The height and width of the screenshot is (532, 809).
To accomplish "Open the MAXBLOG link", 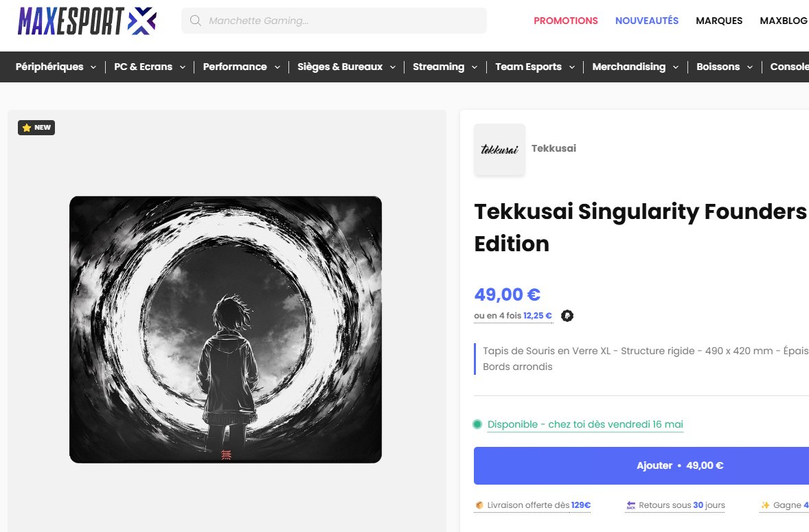I will coord(784,21).
